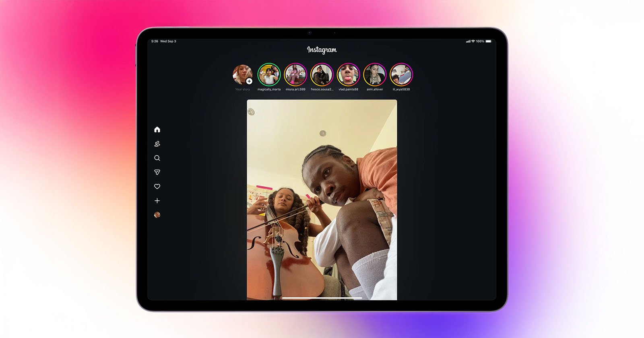This screenshot has width=644, height=338.
Task: Watch vlad.paints88 story
Action: pyautogui.click(x=348, y=74)
